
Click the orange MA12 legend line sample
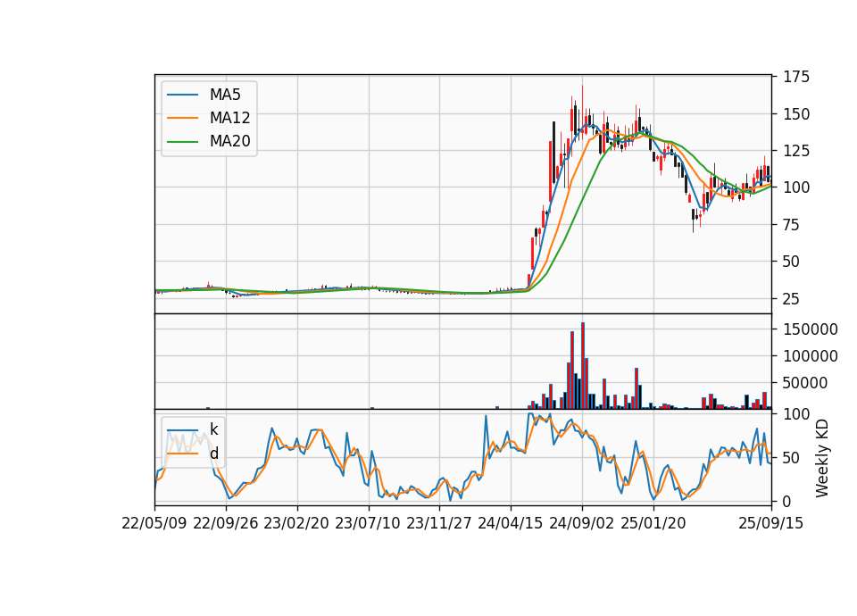click(182, 118)
